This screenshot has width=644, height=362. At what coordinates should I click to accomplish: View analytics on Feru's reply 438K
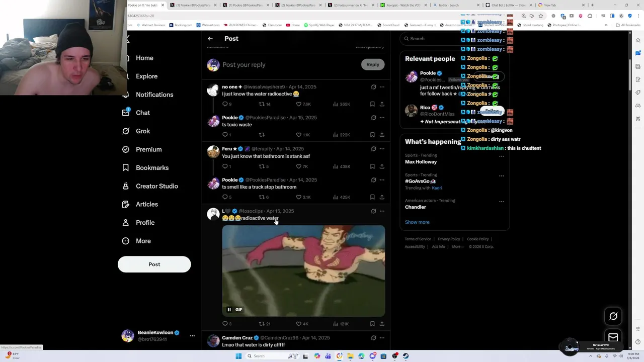click(x=342, y=166)
